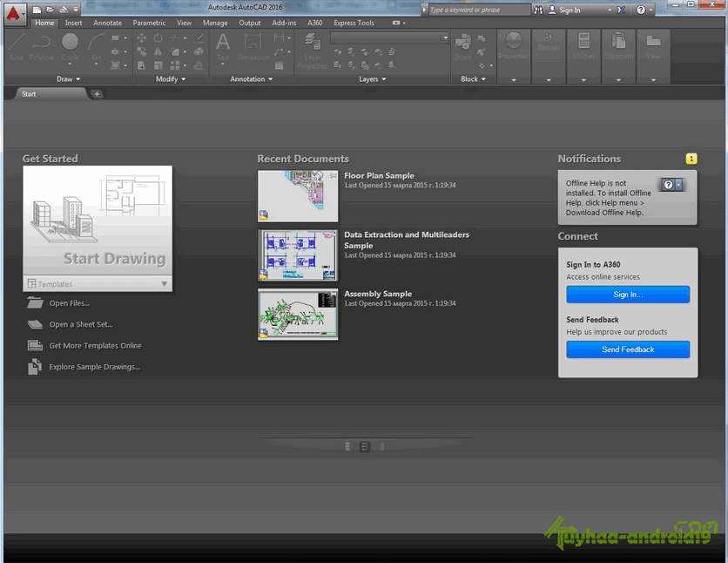Switch to the View ribbon tab
This screenshot has height=563, width=728.
184,23
